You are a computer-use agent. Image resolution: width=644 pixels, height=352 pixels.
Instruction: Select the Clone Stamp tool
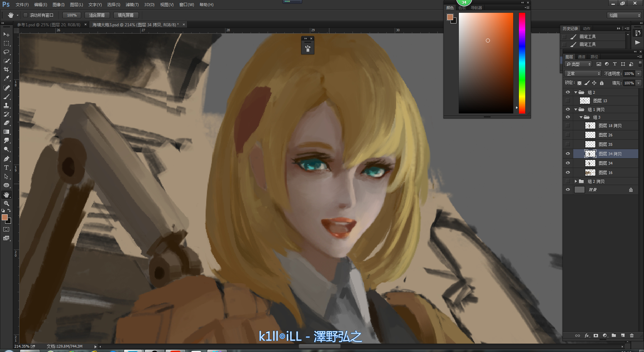(6, 105)
